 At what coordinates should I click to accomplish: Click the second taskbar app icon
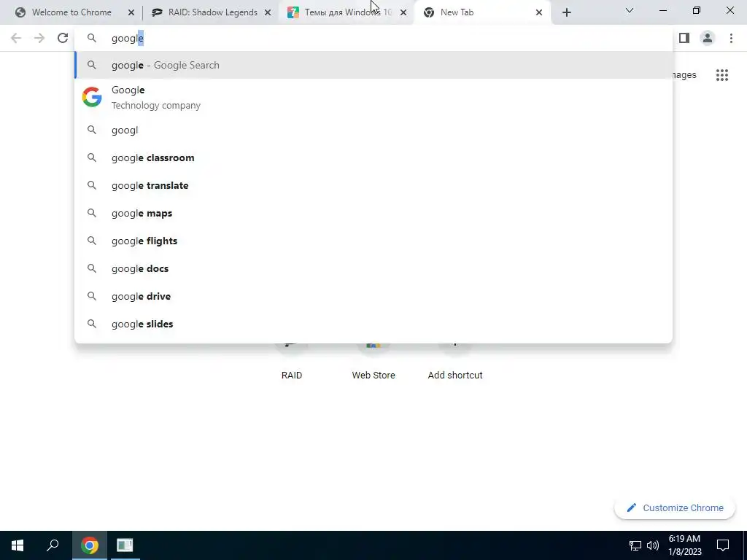coord(125,545)
